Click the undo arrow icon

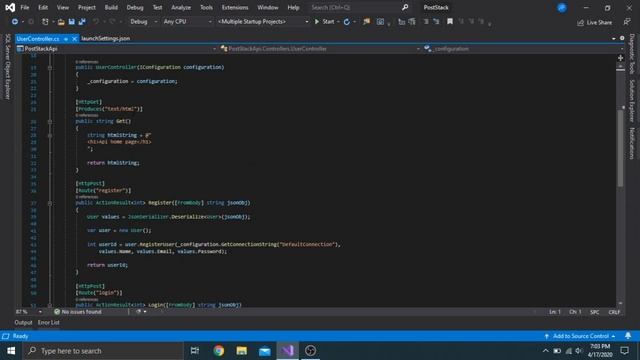click(x=96, y=22)
